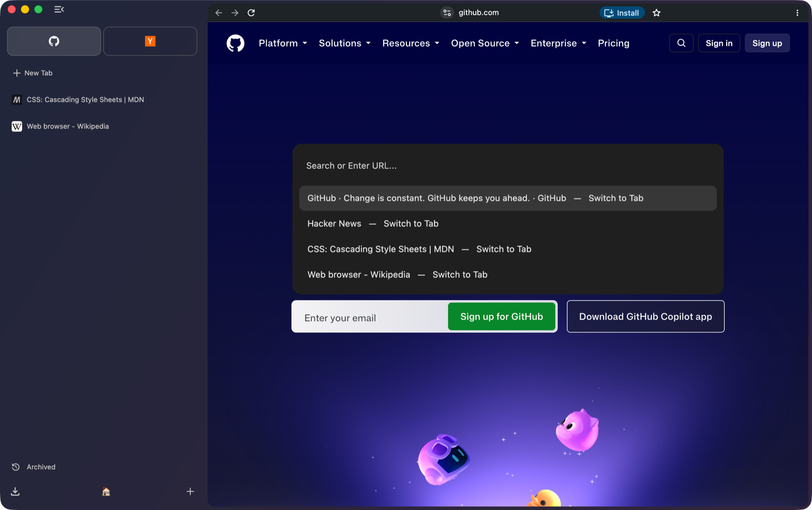Image resolution: width=812 pixels, height=510 pixels.
Task: Open the site information icon beside github.com
Action: 447,13
